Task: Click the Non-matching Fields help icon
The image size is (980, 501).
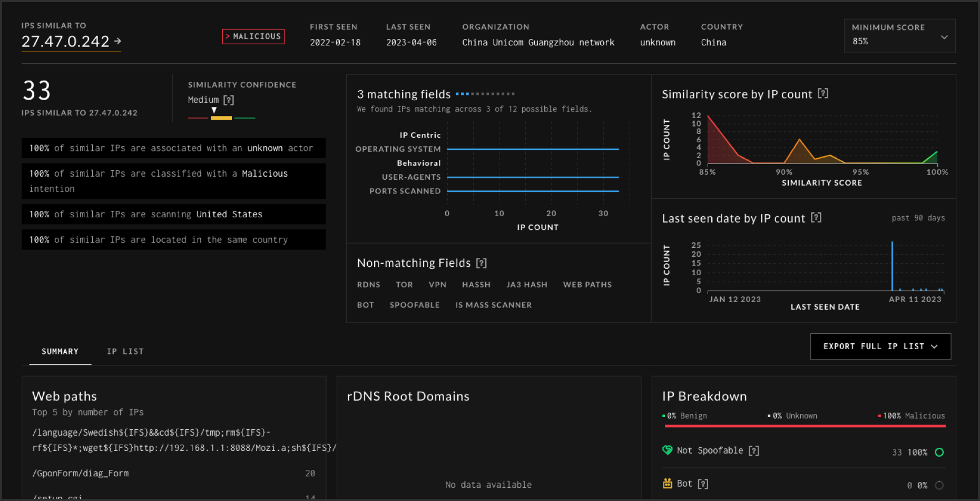Action: pyautogui.click(x=483, y=263)
